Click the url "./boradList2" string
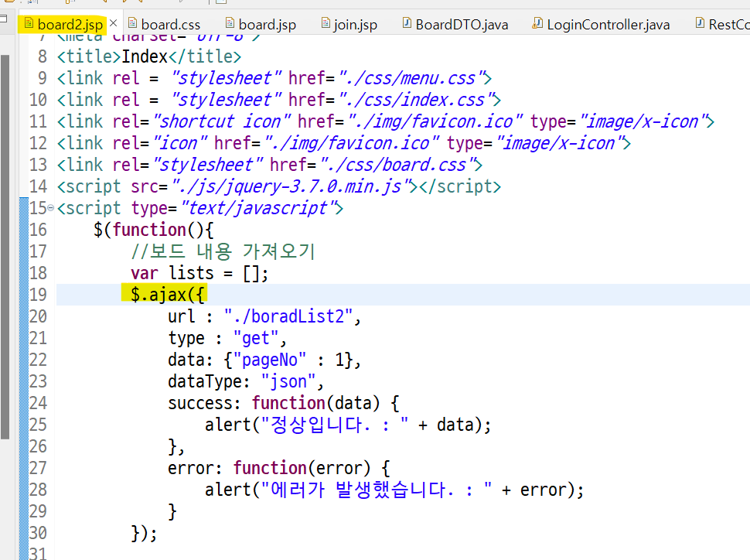 pos(289,316)
